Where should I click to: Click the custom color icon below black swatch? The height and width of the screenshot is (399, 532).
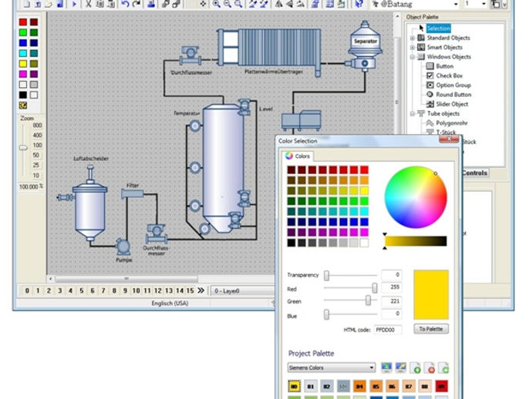click(x=23, y=106)
